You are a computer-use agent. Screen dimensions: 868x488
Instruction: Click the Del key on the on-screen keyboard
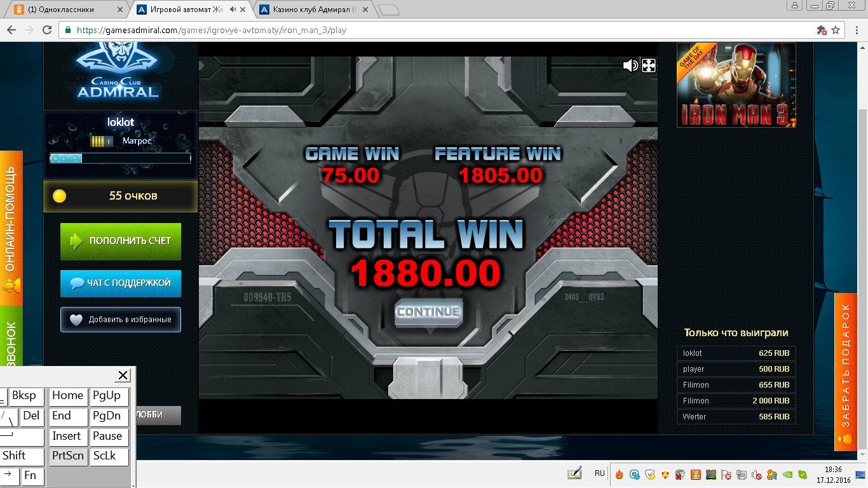coord(32,417)
